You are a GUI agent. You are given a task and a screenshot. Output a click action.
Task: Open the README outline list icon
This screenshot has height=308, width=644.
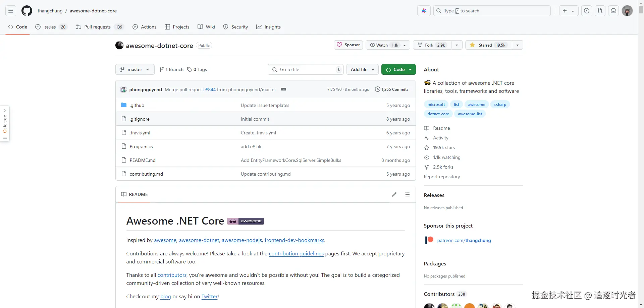point(407,194)
